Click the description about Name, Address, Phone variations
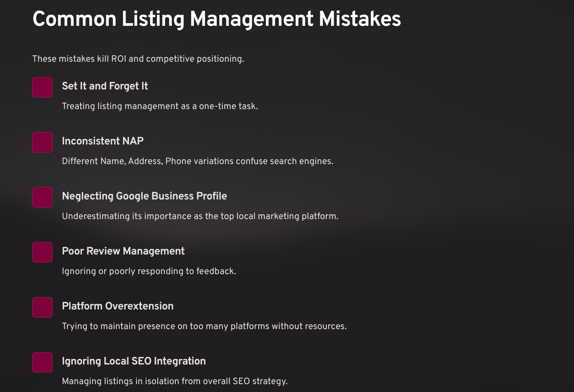 tap(197, 162)
